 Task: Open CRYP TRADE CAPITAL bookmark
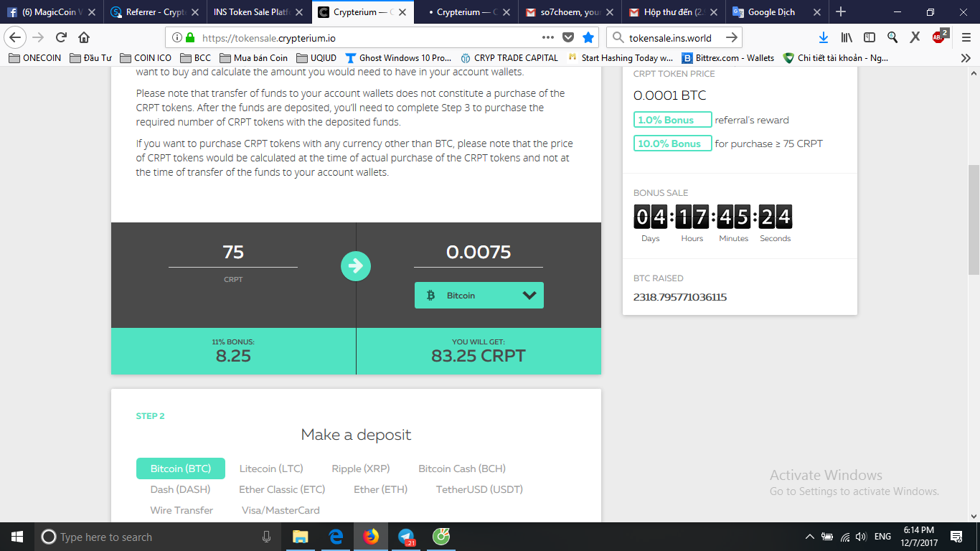509,58
